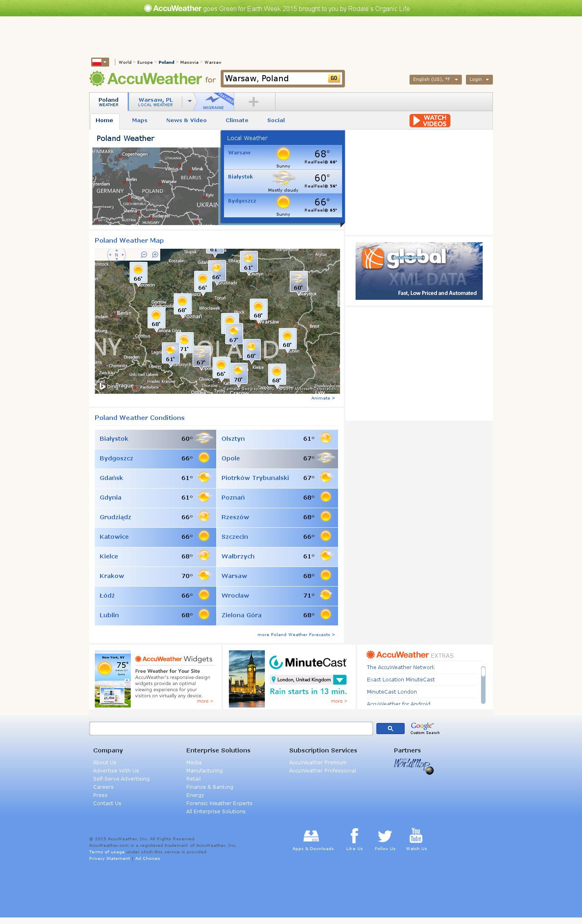The width and height of the screenshot is (582, 924).
Task: Open the Twitter Follow Us icon
Action: point(385,836)
